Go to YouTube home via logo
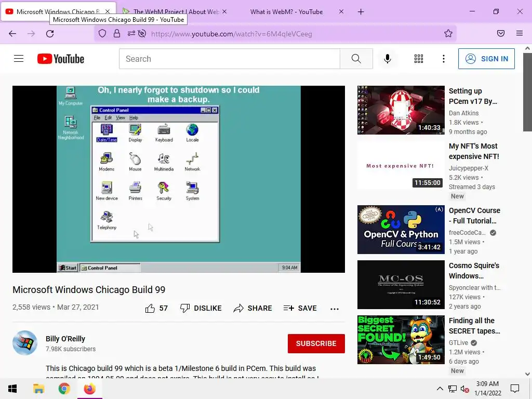 pyautogui.click(x=61, y=59)
